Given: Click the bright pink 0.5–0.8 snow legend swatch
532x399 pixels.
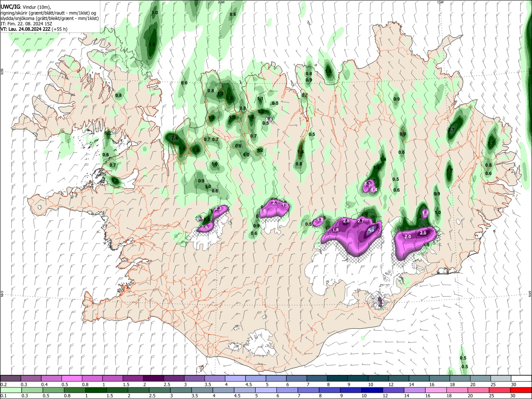Looking at the screenshot, I should [x=72, y=379].
